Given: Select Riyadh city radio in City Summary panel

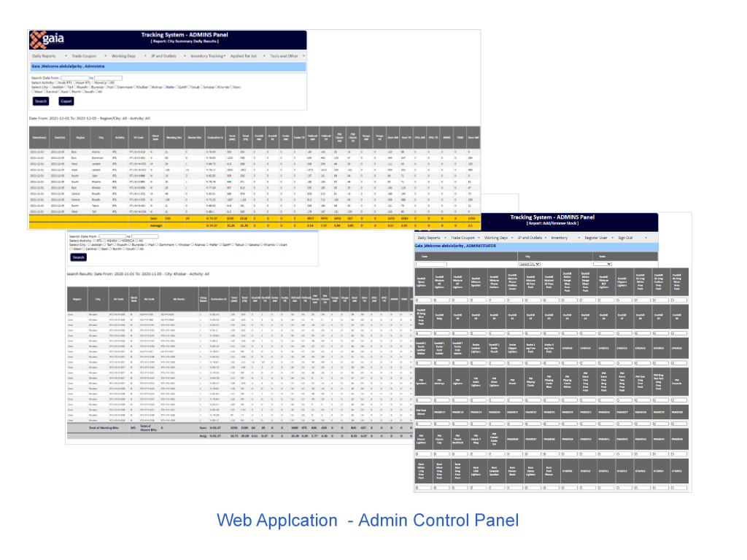Looking at the screenshot, I should (x=75, y=87).
